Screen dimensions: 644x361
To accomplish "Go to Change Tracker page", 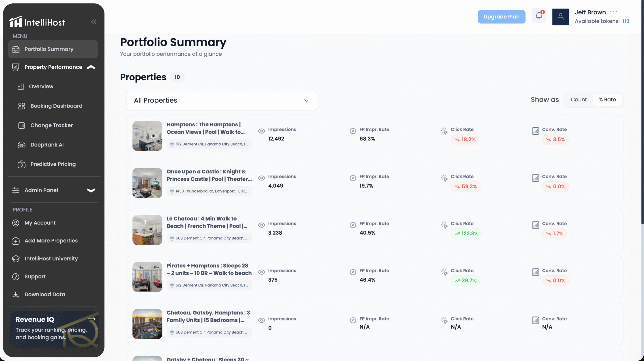I will (51, 125).
